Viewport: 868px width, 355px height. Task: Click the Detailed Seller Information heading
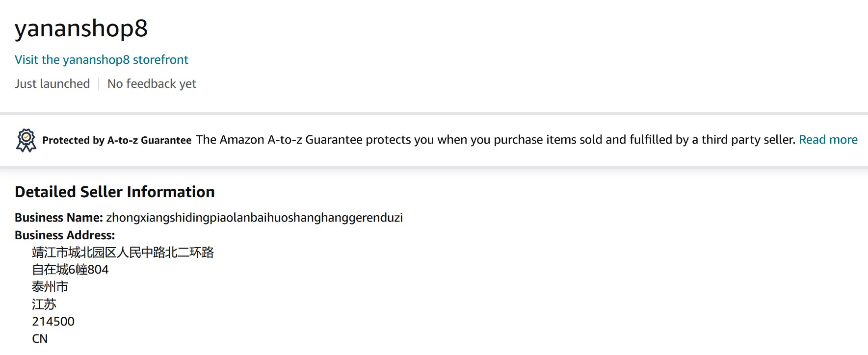click(x=115, y=192)
